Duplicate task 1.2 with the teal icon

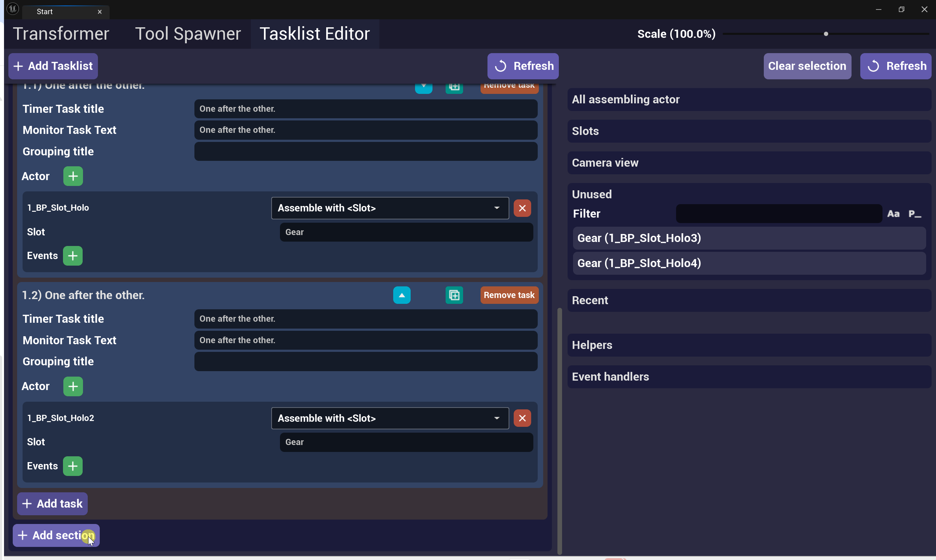454,295
